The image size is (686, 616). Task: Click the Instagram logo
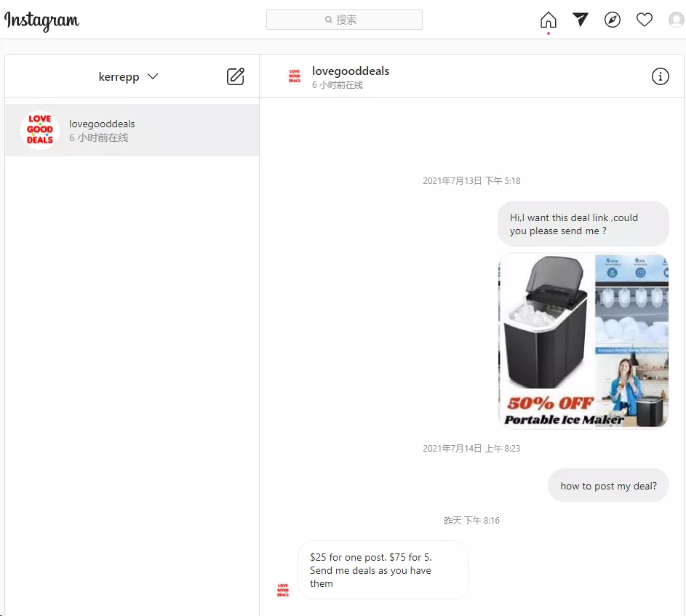tap(42, 20)
